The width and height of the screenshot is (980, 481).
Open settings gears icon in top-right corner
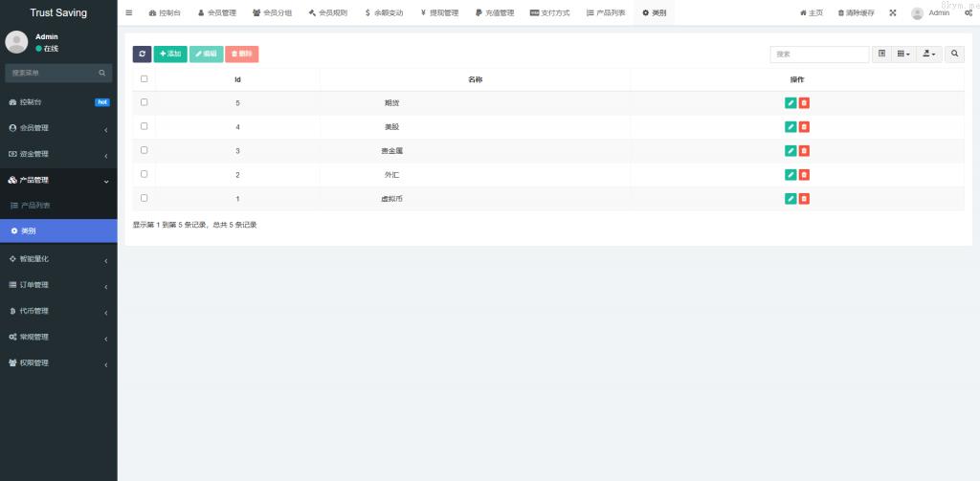(969, 12)
